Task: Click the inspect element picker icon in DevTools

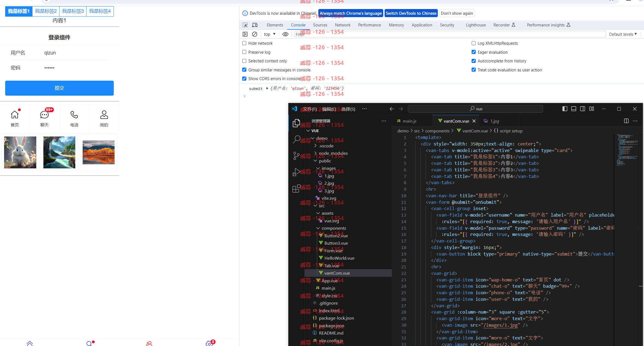Action: click(x=245, y=25)
